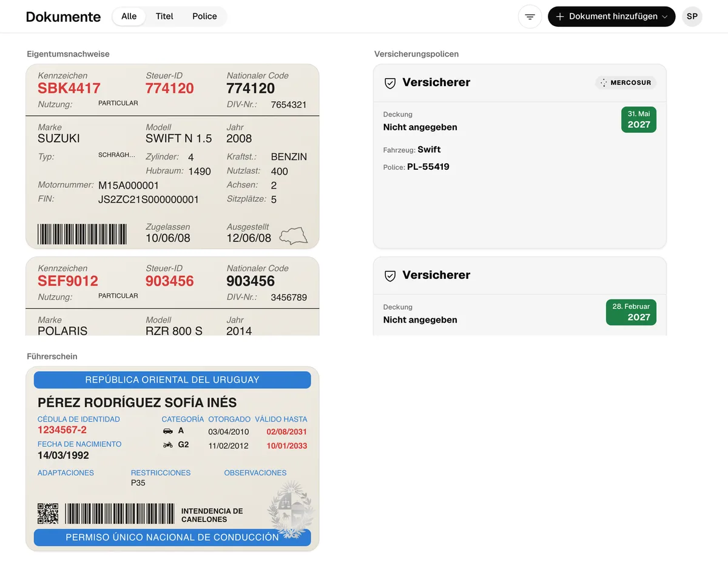
Task: Click the SUZUKI brand text
Action: [x=59, y=138]
